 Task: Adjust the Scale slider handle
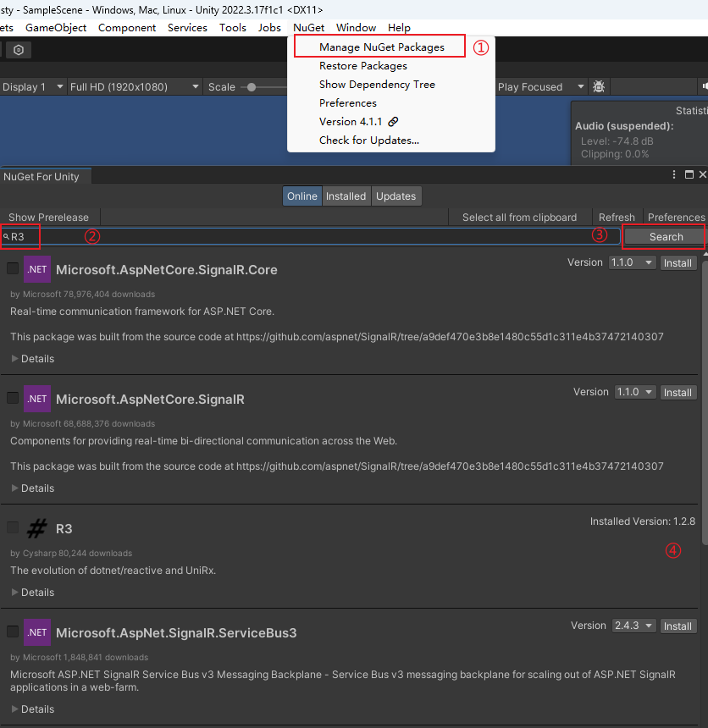point(252,87)
